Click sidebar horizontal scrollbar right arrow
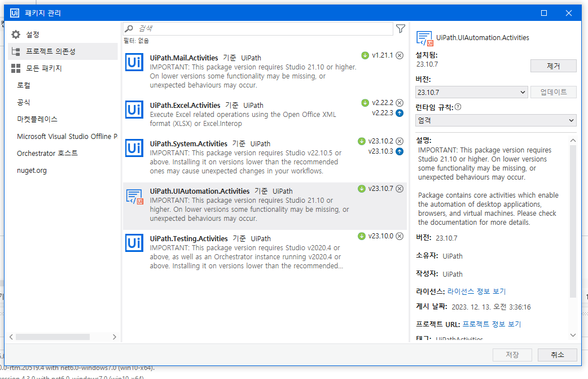This screenshot has height=379, width=588. 115,337
